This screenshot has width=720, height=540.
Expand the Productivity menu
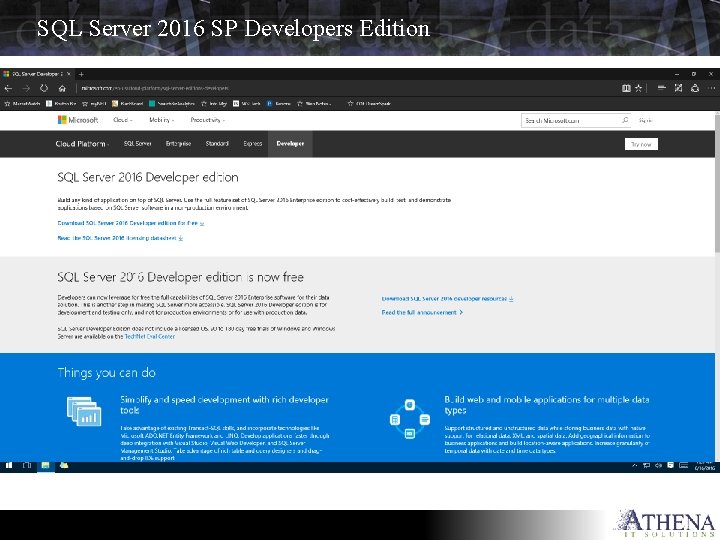pos(208,120)
